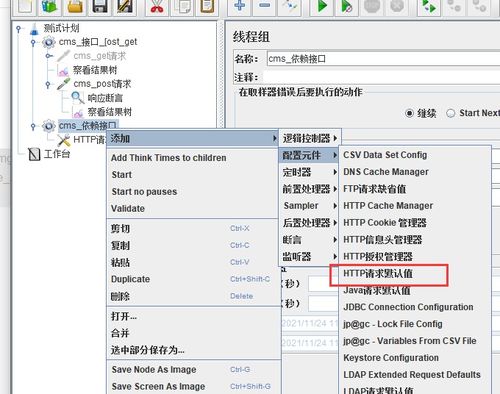Click the Save As toolbar icon with pencil
The image size is (500, 394).
point(125,6)
